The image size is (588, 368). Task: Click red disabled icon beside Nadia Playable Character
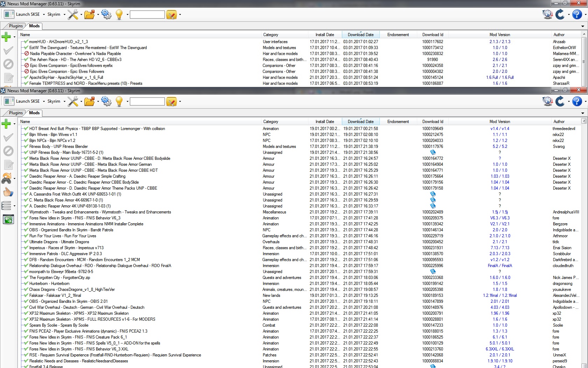pos(26,54)
